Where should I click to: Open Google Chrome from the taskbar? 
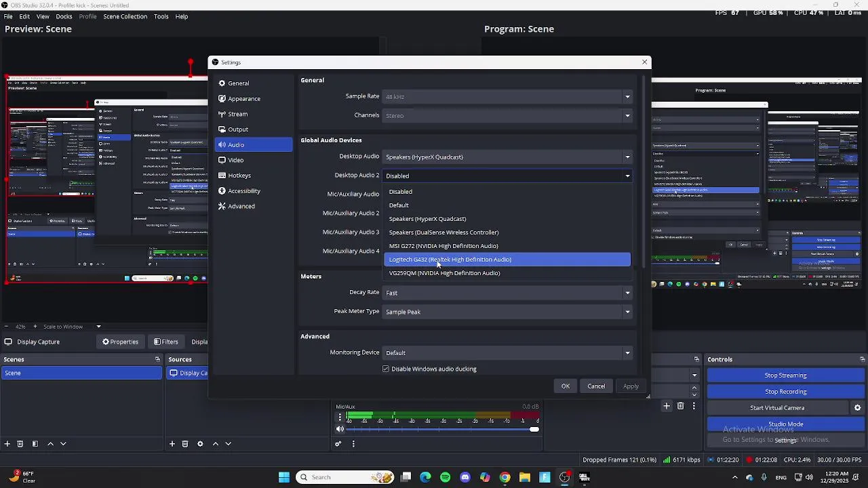click(x=505, y=477)
